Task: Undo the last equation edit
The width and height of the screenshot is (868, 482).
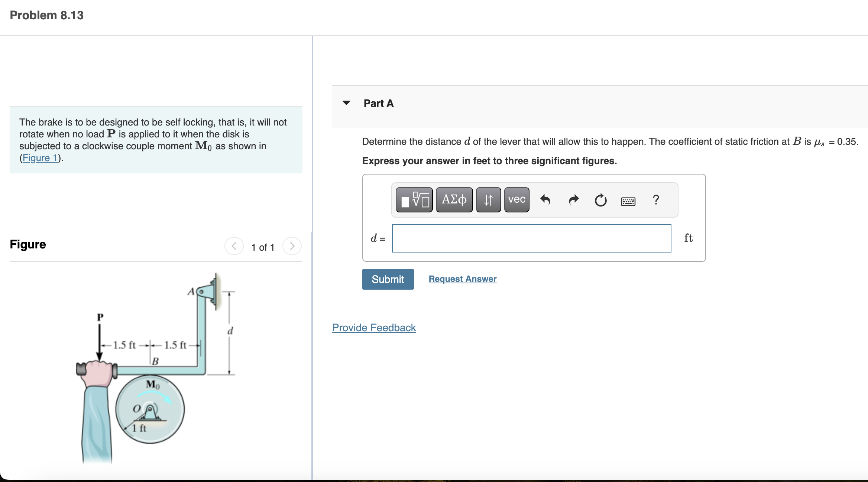Action: click(545, 200)
